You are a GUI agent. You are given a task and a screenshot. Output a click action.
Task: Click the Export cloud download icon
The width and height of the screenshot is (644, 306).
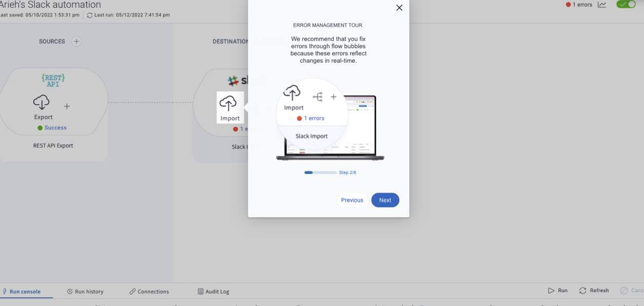tap(42, 103)
